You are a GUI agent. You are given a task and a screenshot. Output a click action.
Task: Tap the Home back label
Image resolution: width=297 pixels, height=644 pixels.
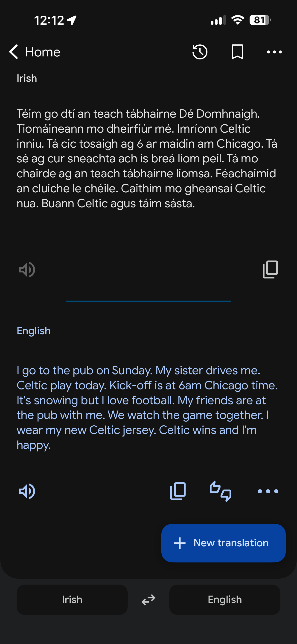click(43, 52)
